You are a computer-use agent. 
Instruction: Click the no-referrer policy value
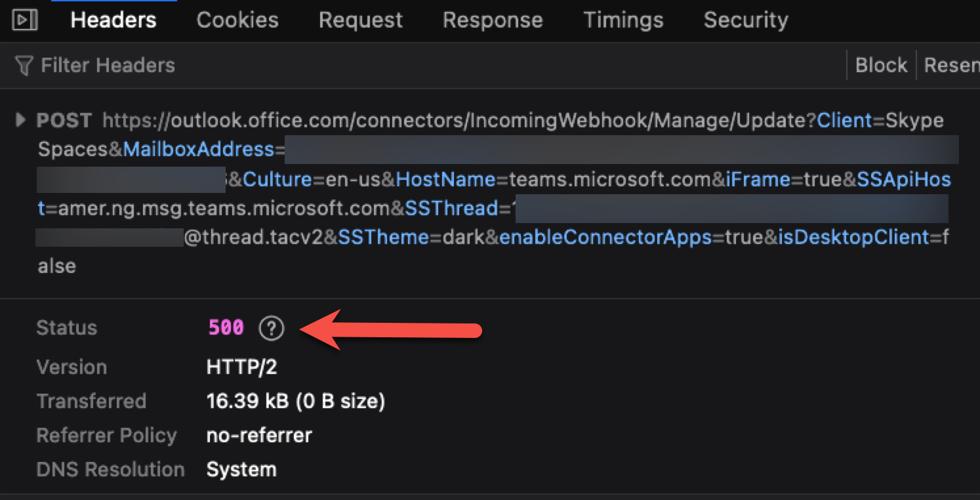tap(259, 436)
